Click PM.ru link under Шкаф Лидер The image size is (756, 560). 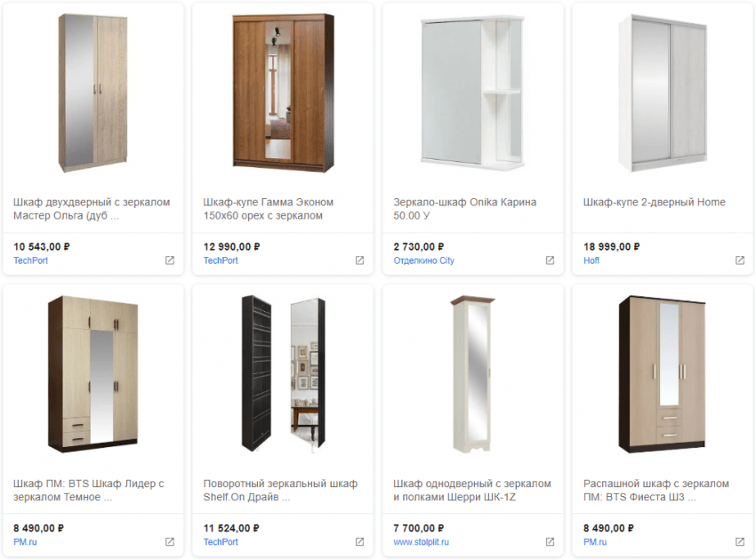point(26,541)
